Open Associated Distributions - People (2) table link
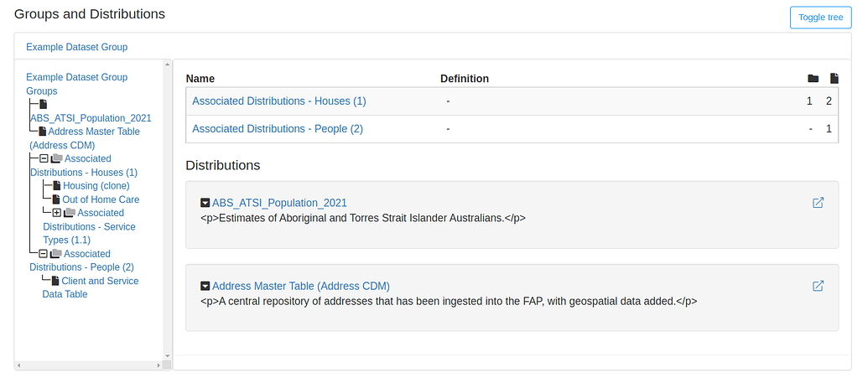Image resolution: width=868 pixels, height=388 pixels. [278, 129]
